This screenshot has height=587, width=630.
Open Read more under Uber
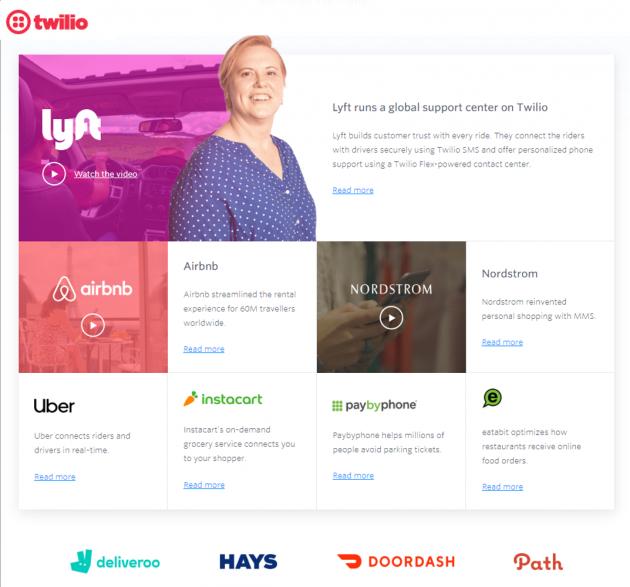coord(55,477)
